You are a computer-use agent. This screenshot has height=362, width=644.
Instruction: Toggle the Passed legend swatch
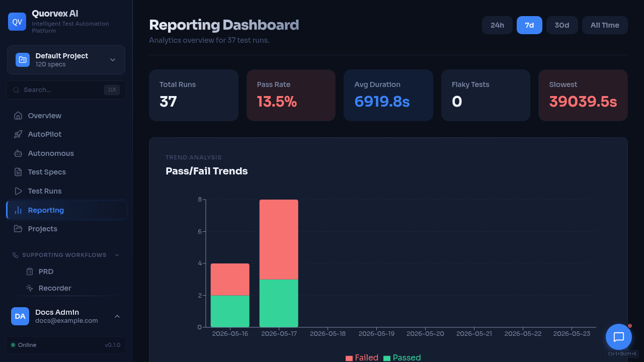[387, 358]
